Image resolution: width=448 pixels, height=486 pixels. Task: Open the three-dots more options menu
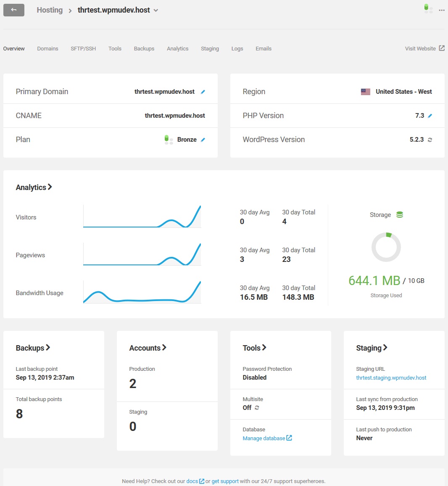442,10
